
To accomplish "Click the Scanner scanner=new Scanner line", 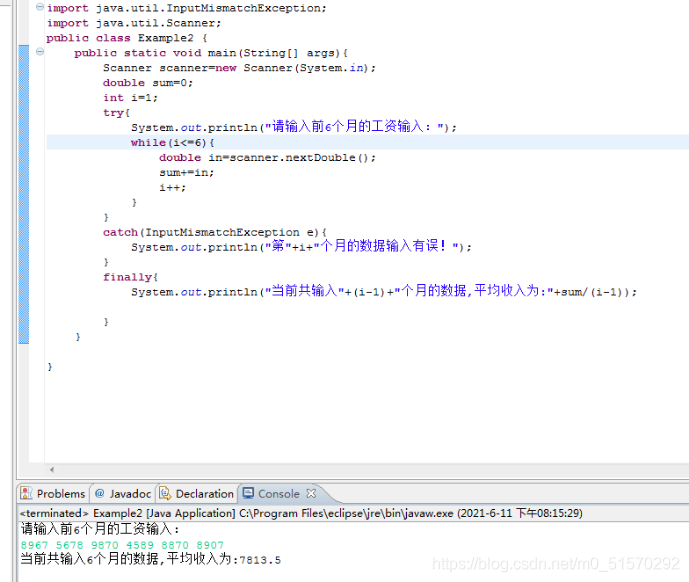I will [239, 68].
